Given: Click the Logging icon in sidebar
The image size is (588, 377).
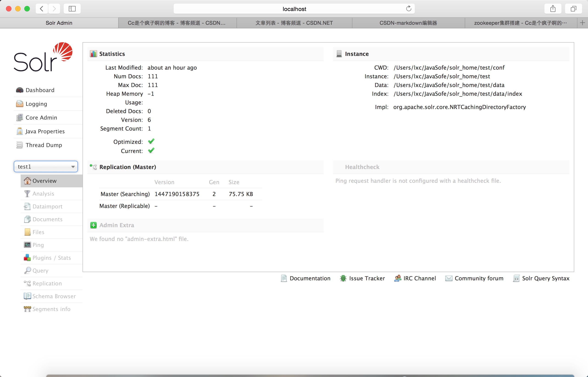Looking at the screenshot, I should 19,104.
